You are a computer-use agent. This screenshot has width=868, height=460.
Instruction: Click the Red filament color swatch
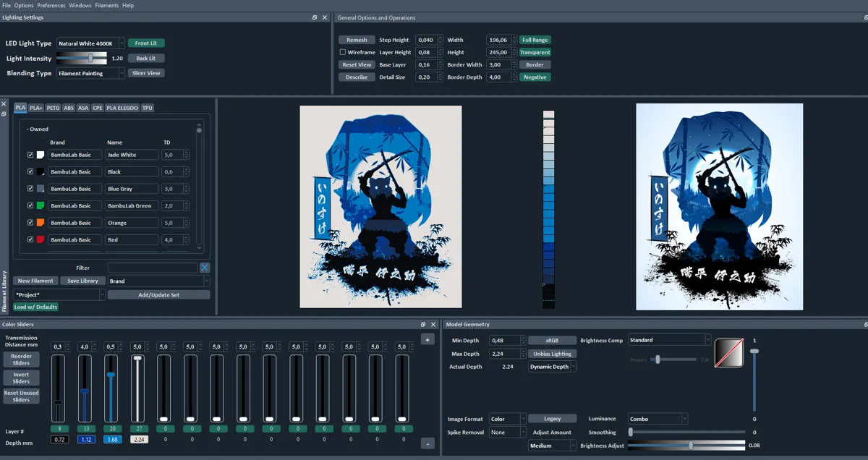41,239
